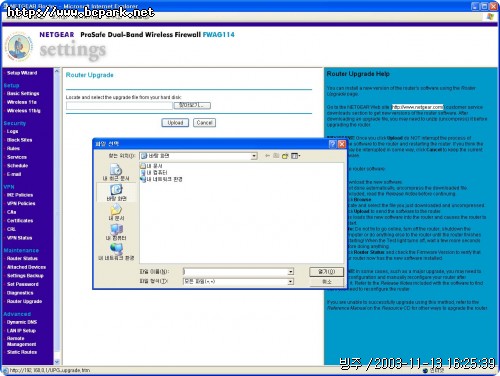Click the upgrade file path field
The image size is (500, 376).
[119, 106]
